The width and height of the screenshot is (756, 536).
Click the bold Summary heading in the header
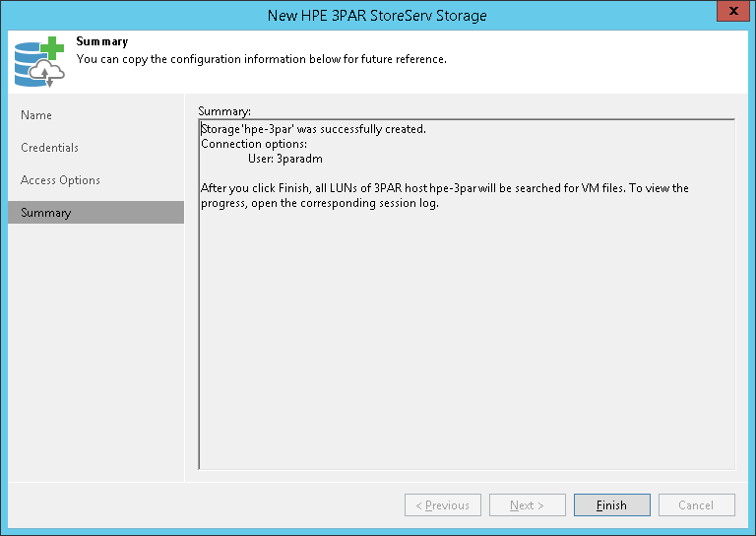coord(102,43)
